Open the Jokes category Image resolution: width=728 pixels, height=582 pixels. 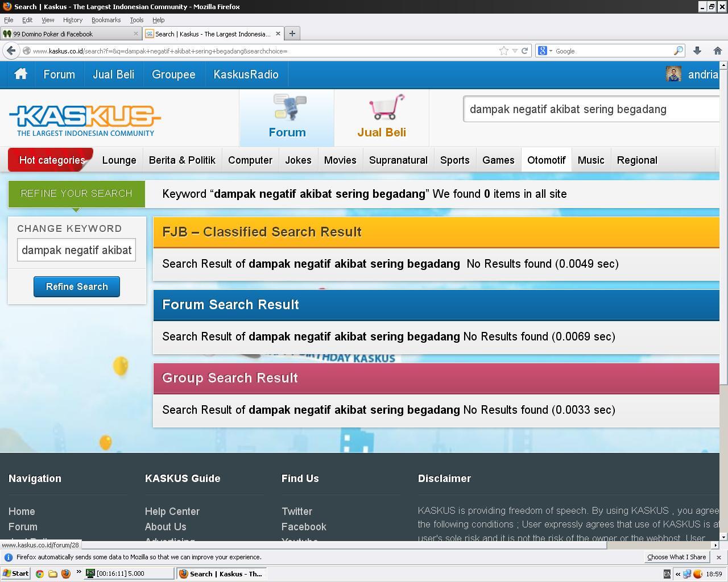click(x=298, y=160)
